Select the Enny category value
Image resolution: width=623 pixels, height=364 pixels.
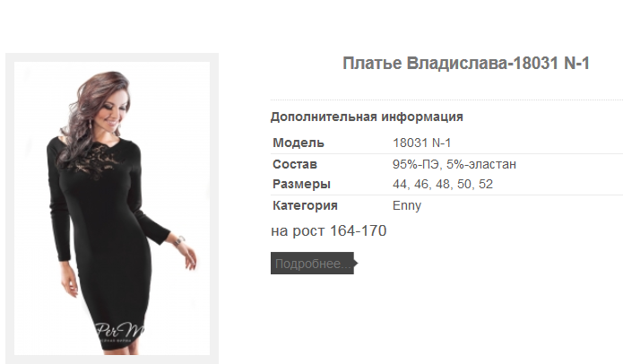pos(407,206)
